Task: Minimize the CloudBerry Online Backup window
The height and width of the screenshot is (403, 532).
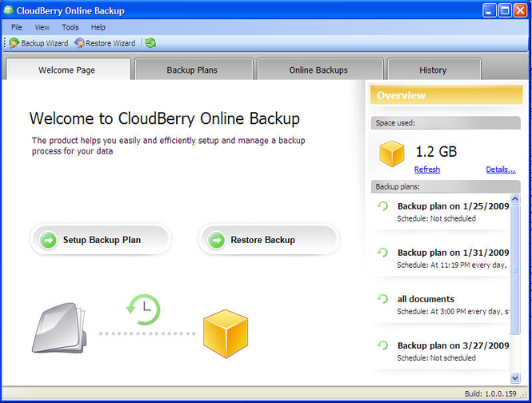Action: tap(489, 10)
